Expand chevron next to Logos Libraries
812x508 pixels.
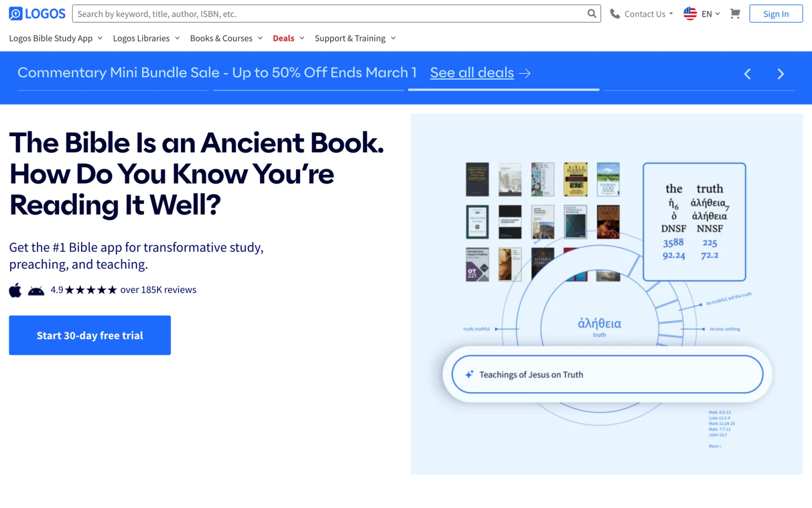(177, 38)
